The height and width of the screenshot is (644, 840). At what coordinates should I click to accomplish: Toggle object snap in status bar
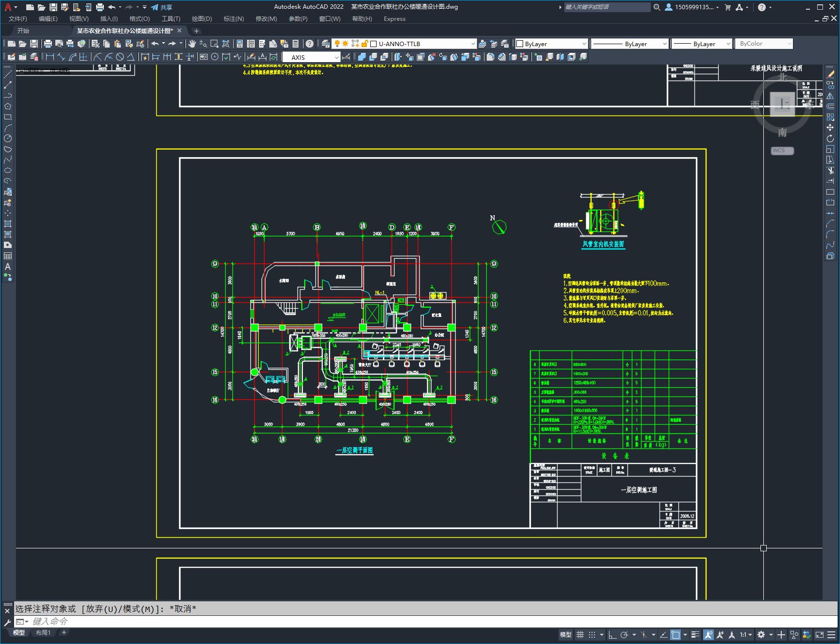675,634
